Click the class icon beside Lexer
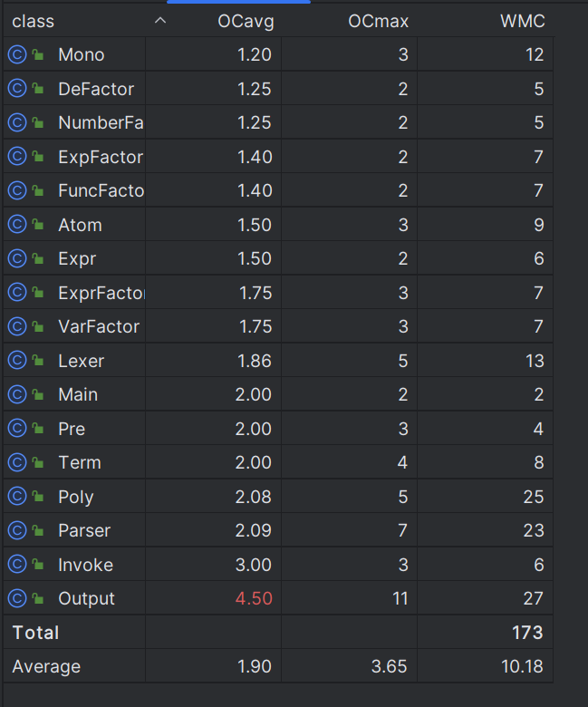The width and height of the screenshot is (588, 707). tap(17, 361)
